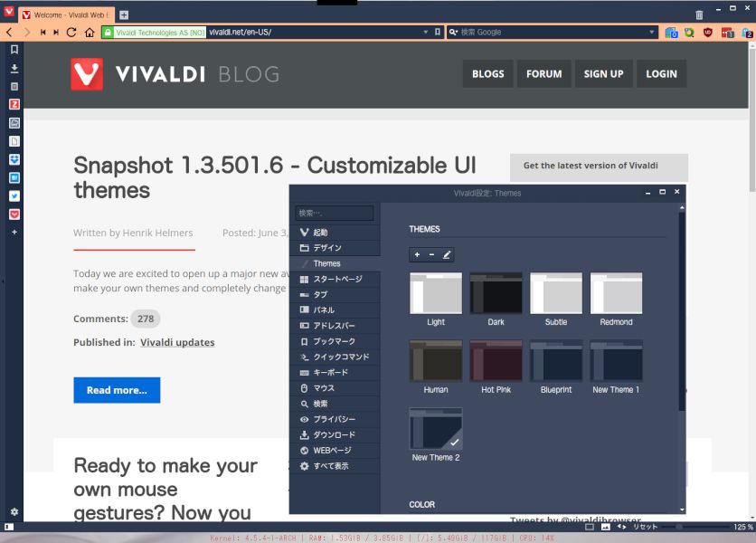The height and width of the screenshot is (543, 756).
Task: Open the red Z web panel
Action: click(x=14, y=104)
